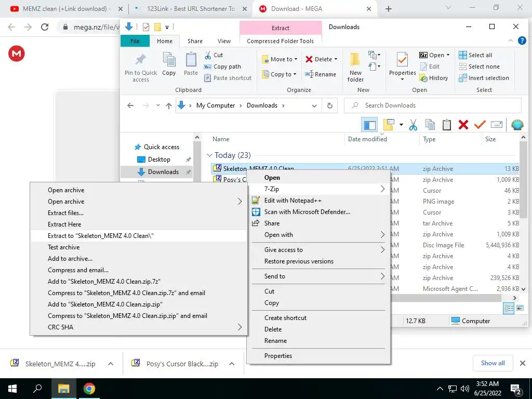Open File Explorer from the taskbar
The width and height of the screenshot is (532, 399).
tap(63, 389)
